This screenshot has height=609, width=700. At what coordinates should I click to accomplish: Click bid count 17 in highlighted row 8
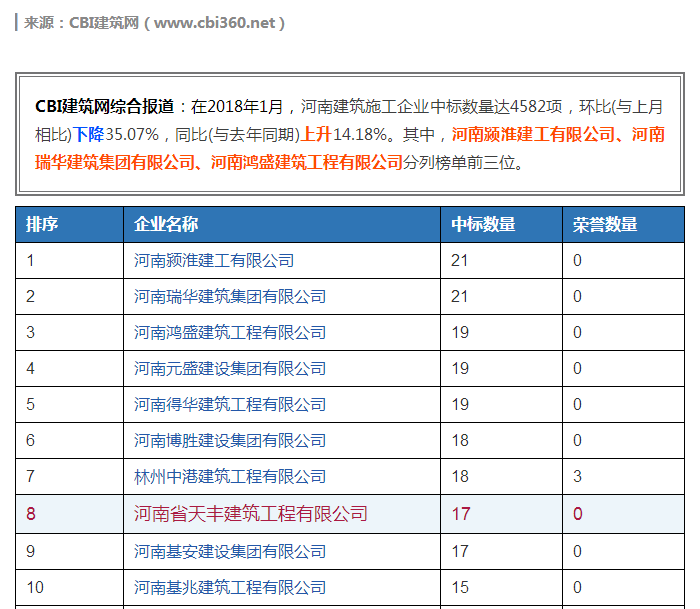pyautogui.click(x=460, y=514)
